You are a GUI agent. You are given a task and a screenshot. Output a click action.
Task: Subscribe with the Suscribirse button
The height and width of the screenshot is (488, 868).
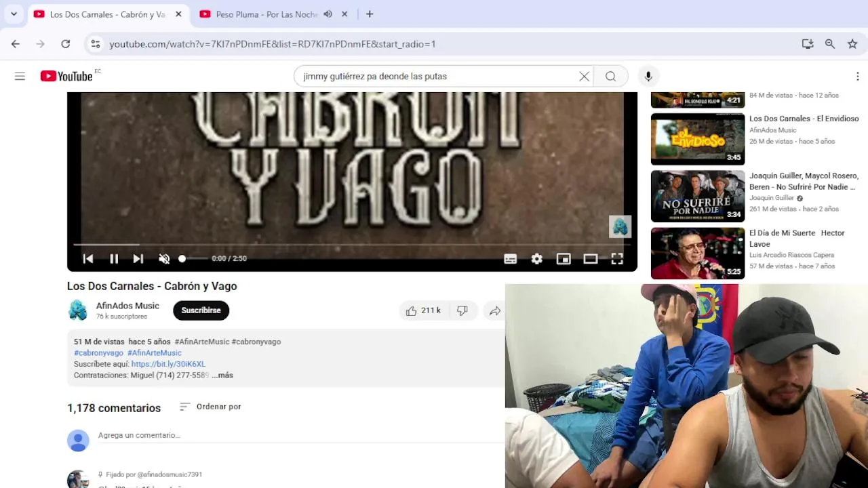tap(201, 310)
